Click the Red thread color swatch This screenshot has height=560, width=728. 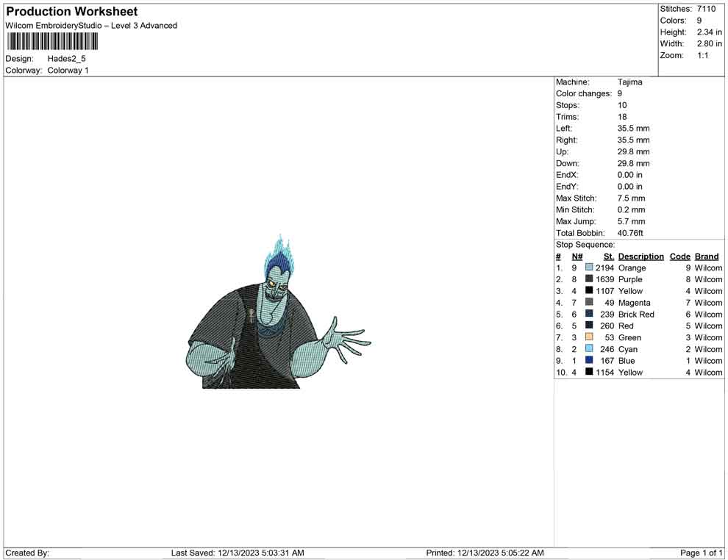tap(589, 326)
